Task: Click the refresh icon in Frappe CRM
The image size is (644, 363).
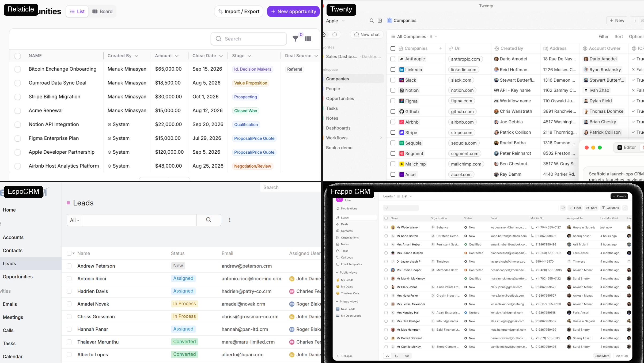Action: [x=563, y=208]
